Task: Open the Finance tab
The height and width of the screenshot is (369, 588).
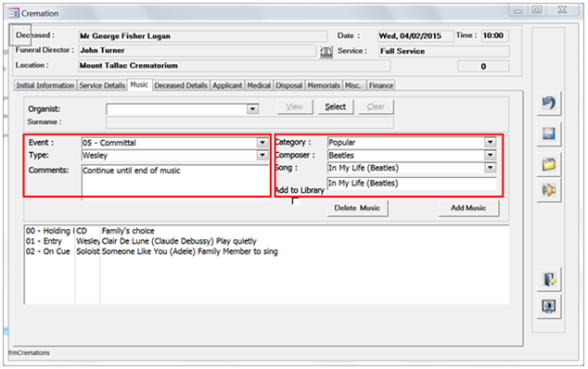Action: pos(381,85)
